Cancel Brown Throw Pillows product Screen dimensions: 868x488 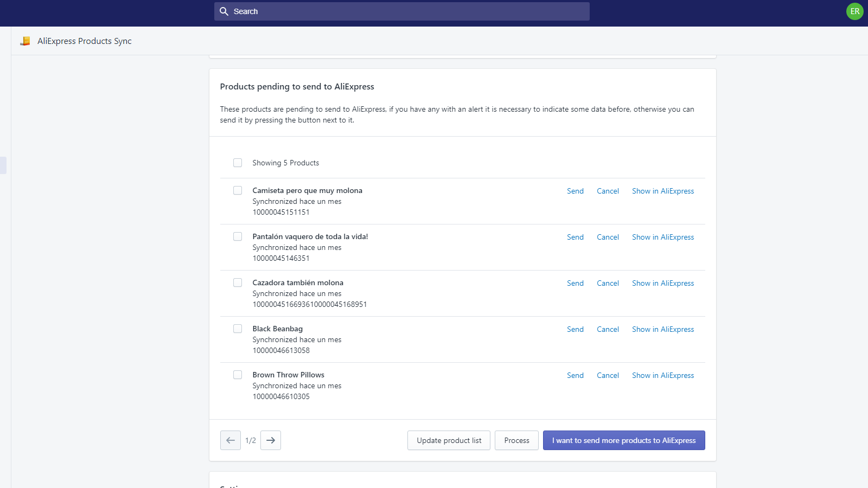608,375
